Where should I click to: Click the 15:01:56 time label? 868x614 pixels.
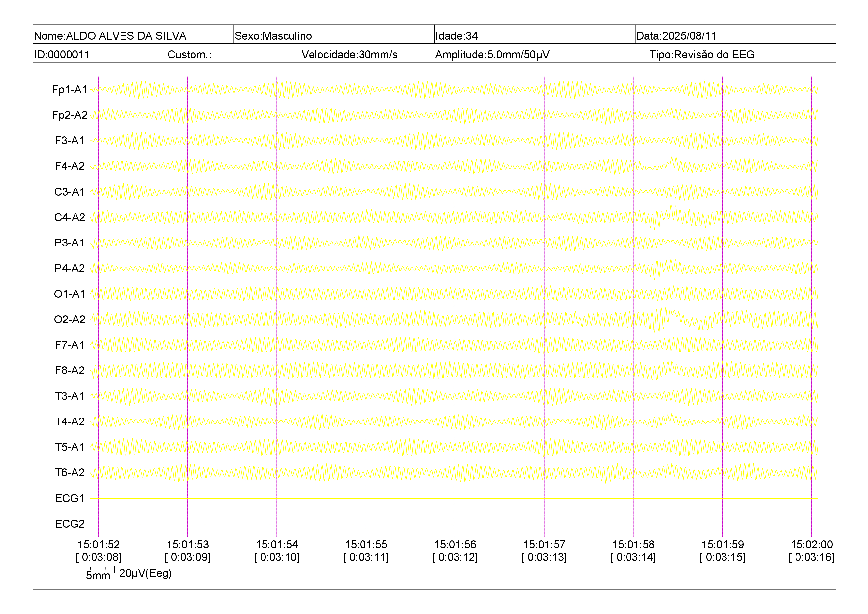(x=455, y=545)
